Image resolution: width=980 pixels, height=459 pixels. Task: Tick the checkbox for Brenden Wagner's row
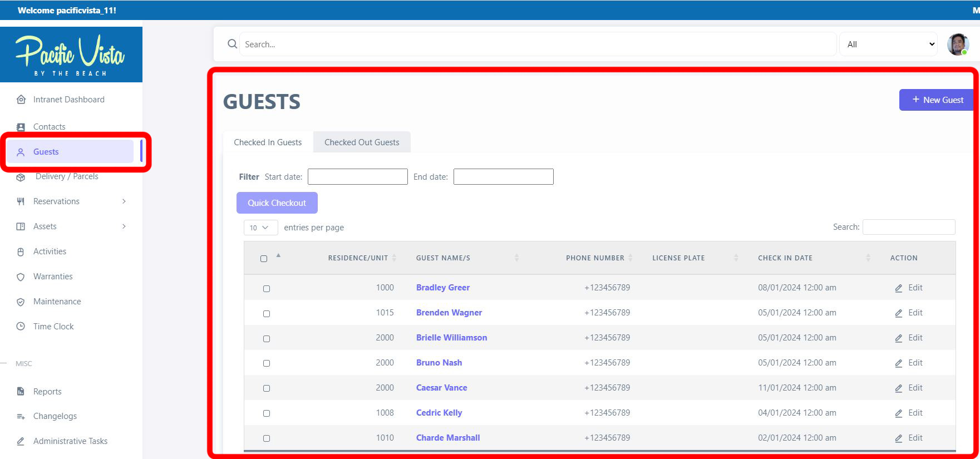[267, 314]
